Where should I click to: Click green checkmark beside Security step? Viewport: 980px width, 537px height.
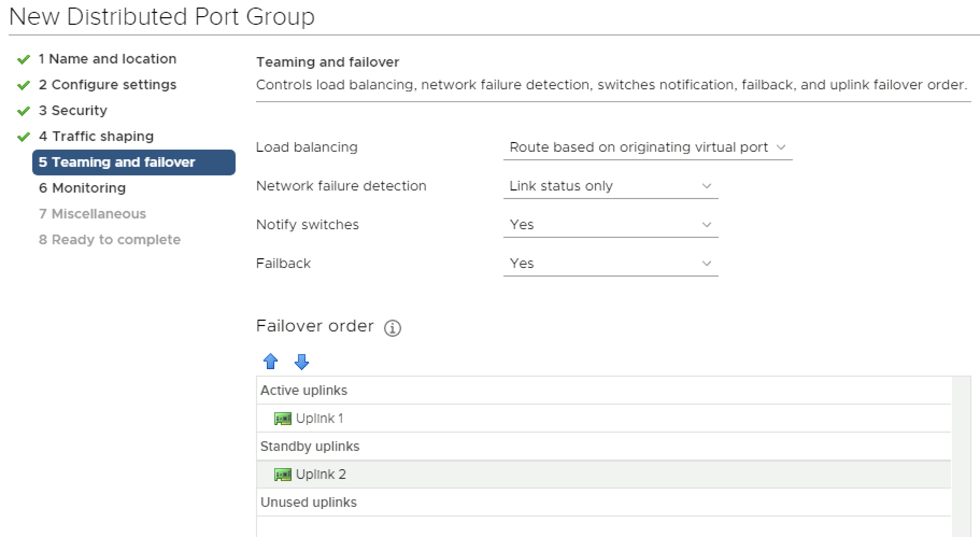[x=23, y=111]
